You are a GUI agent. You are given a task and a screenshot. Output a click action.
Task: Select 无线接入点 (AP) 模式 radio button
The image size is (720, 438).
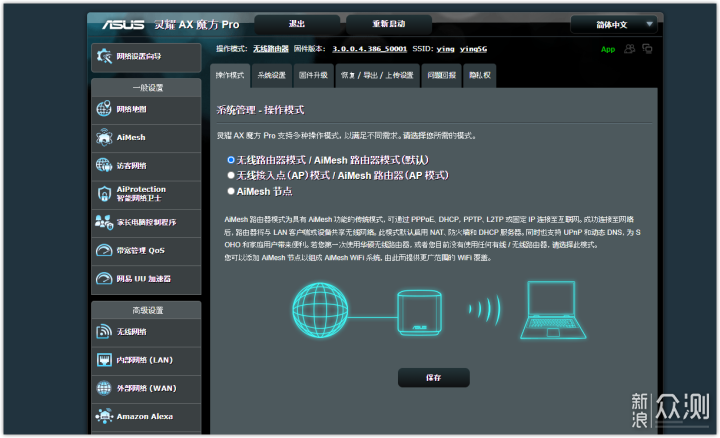(x=231, y=175)
